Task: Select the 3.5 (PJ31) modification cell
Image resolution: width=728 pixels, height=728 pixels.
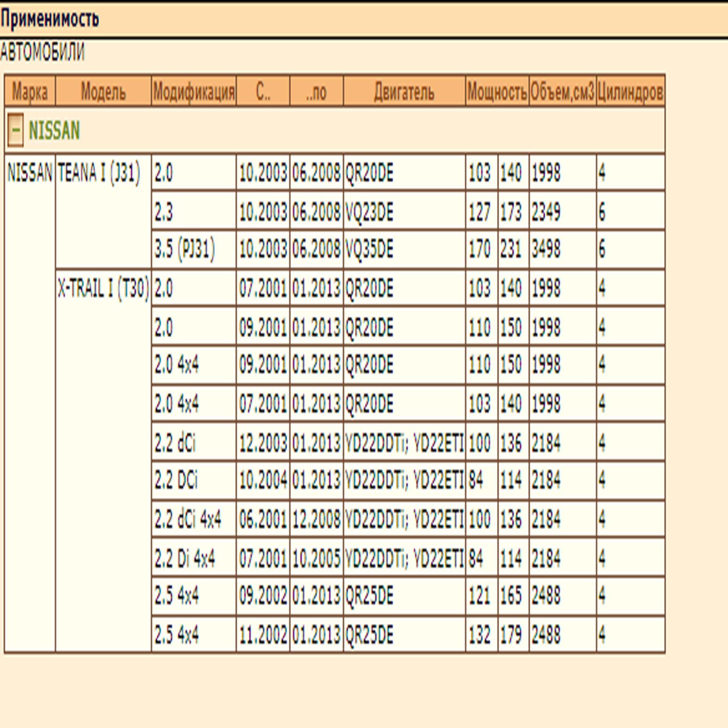Action: tap(185, 249)
